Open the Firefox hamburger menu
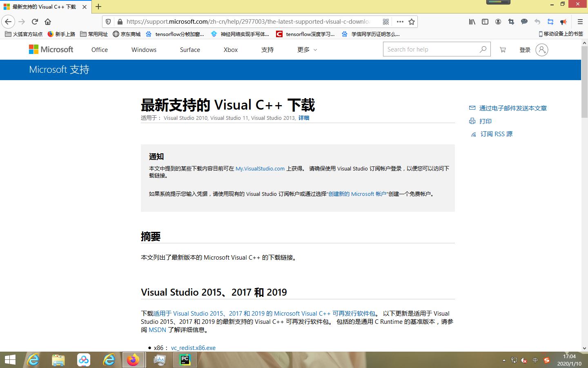This screenshot has width=588, height=368. click(580, 22)
